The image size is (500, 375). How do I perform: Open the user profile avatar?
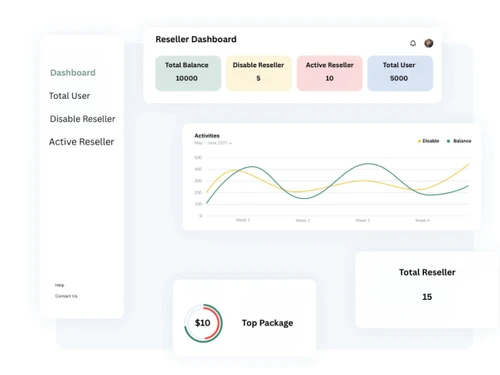429,43
